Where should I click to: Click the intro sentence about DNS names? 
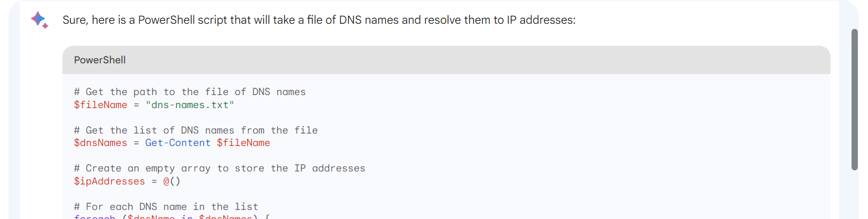319,20
